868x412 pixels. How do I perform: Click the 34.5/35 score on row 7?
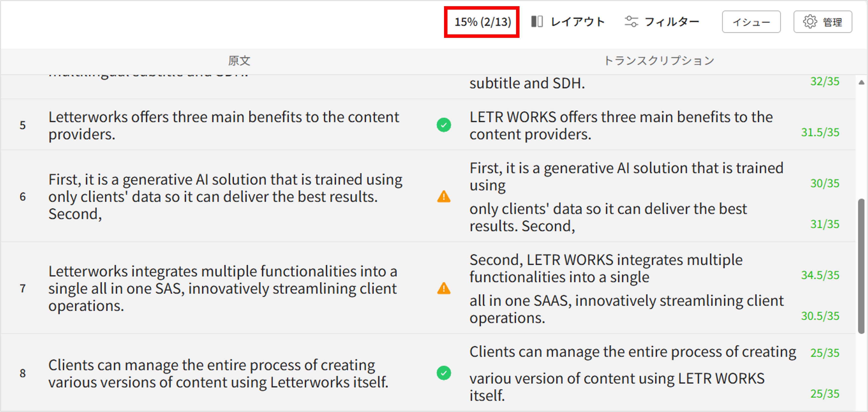(x=820, y=275)
